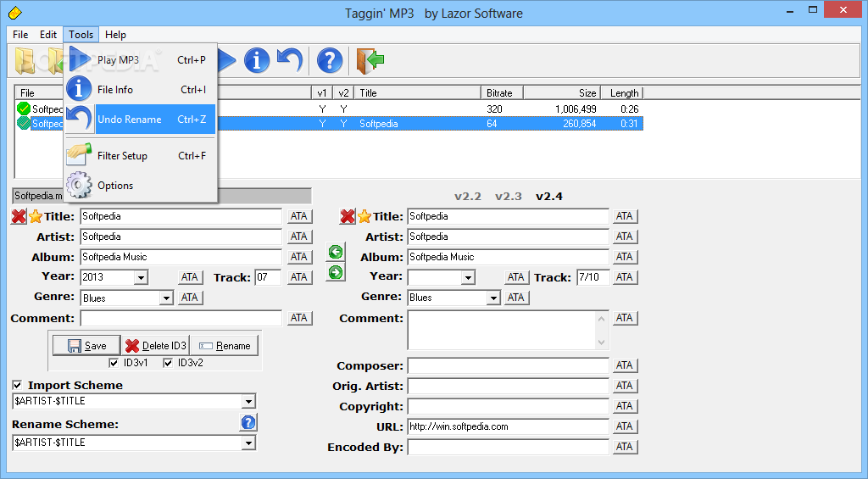Open the Import Scheme combo box

tap(248, 401)
